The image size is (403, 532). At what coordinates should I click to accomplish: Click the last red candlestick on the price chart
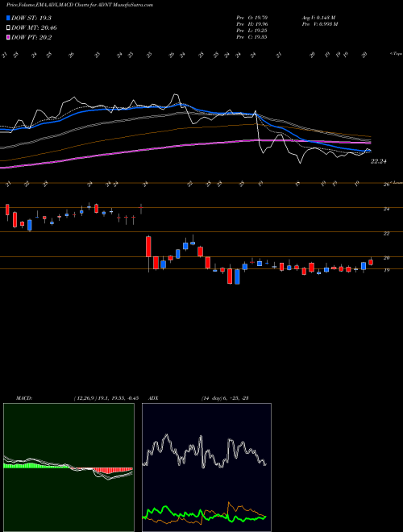point(371,262)
